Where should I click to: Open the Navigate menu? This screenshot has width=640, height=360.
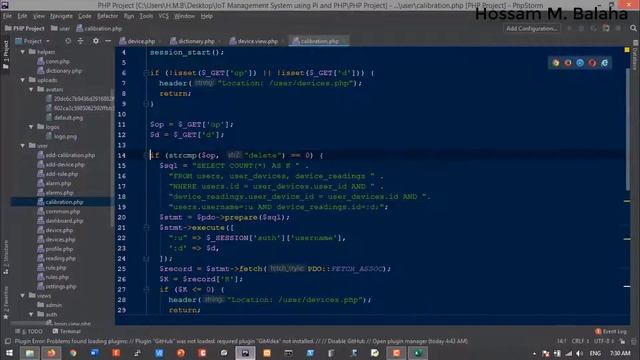pos(61,16)
